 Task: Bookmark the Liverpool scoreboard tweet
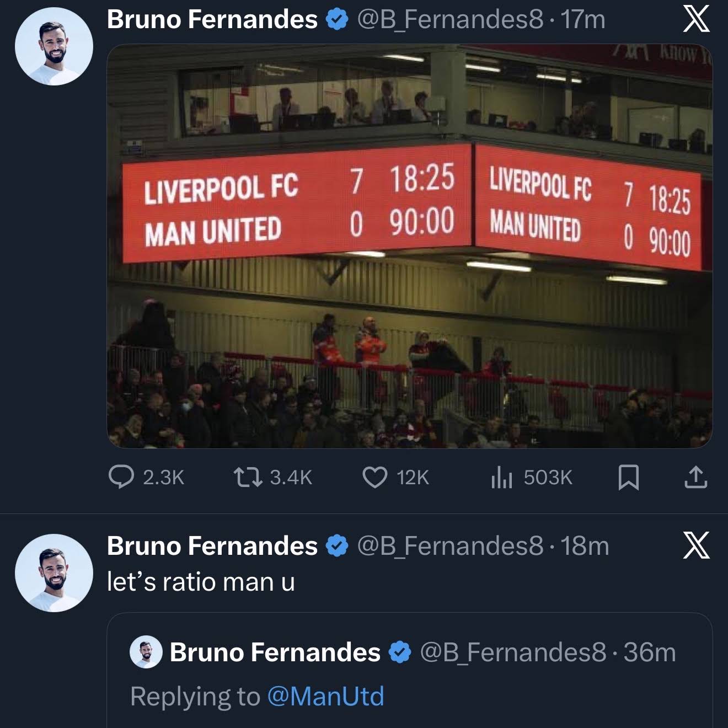pyautogui.click(x=629, y=478)
